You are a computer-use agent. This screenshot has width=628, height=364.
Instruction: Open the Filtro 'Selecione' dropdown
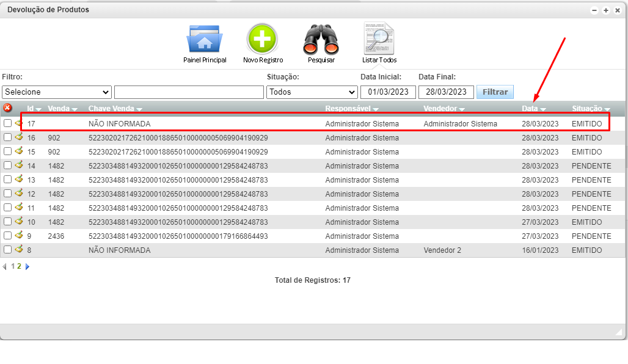tap(56, 92)
